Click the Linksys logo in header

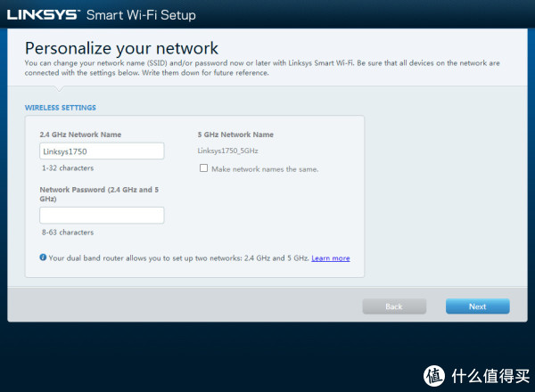[44, 14]
